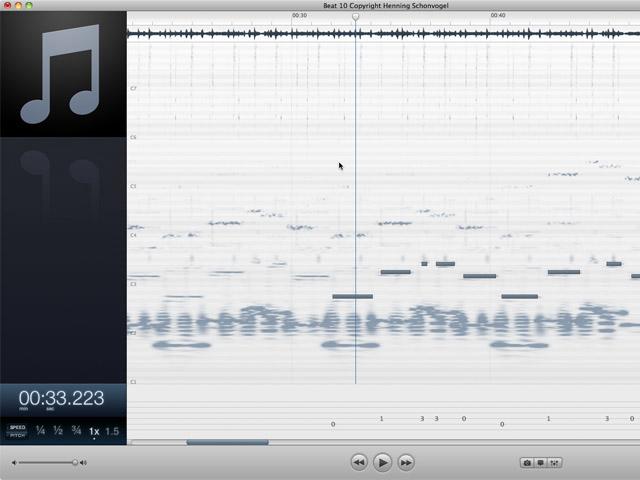
Task: Click the horizontal scrollbar thumb
Action: [227, 442]
